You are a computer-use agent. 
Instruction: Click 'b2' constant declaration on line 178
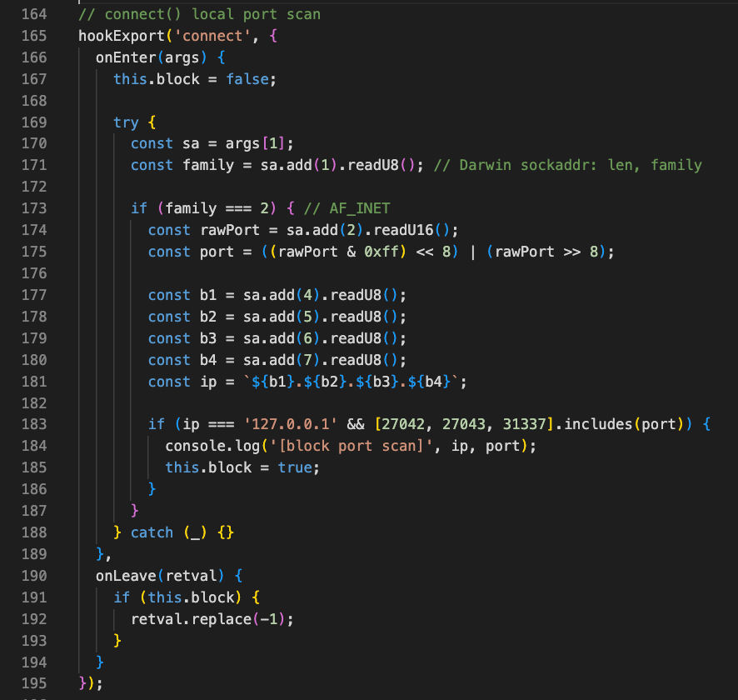[x=208, y=317]
